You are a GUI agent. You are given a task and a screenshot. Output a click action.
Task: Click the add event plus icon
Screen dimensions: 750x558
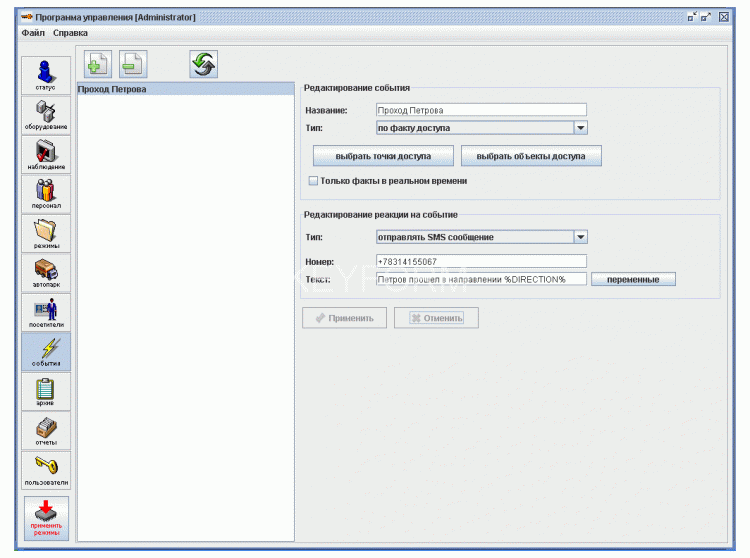coord(98,65)
